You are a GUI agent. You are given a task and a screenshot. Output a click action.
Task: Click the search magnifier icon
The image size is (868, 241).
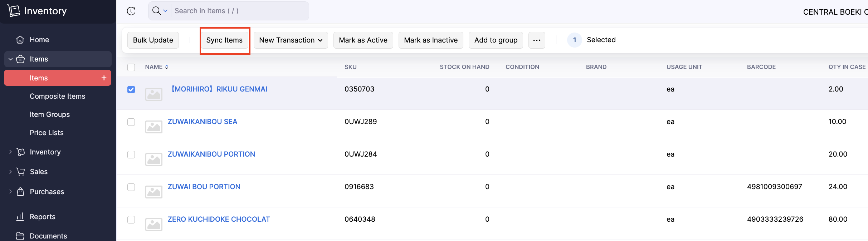pyautogui.click(x=156, y=11)
